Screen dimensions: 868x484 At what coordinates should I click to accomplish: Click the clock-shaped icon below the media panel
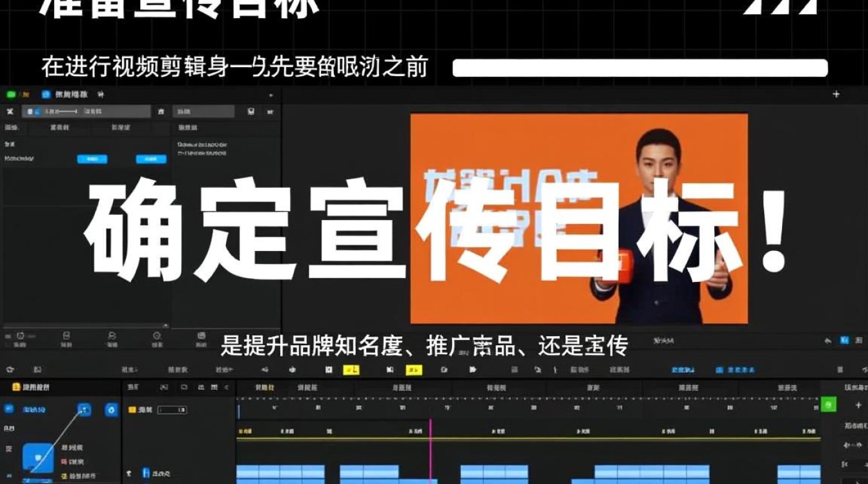coord(157,336)
